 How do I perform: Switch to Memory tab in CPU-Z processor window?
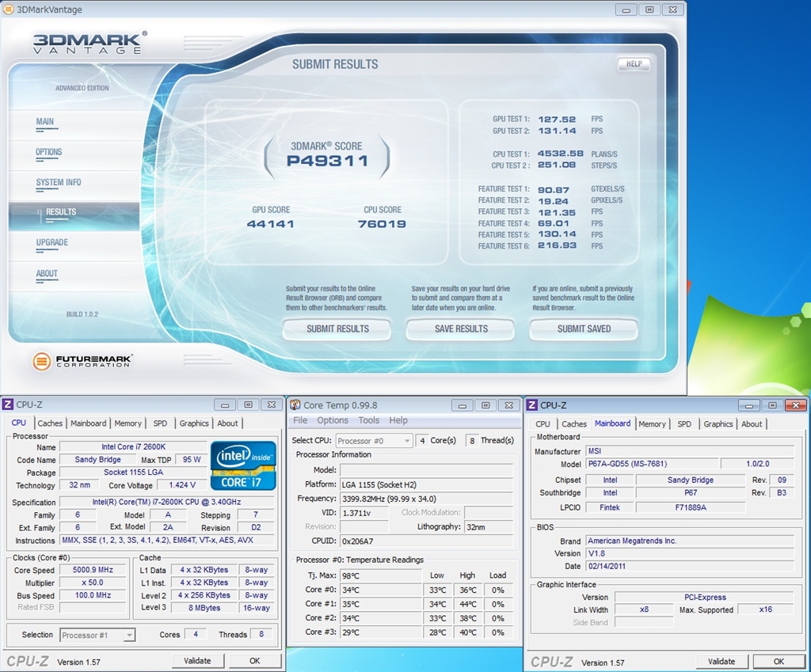pos(128,423)
